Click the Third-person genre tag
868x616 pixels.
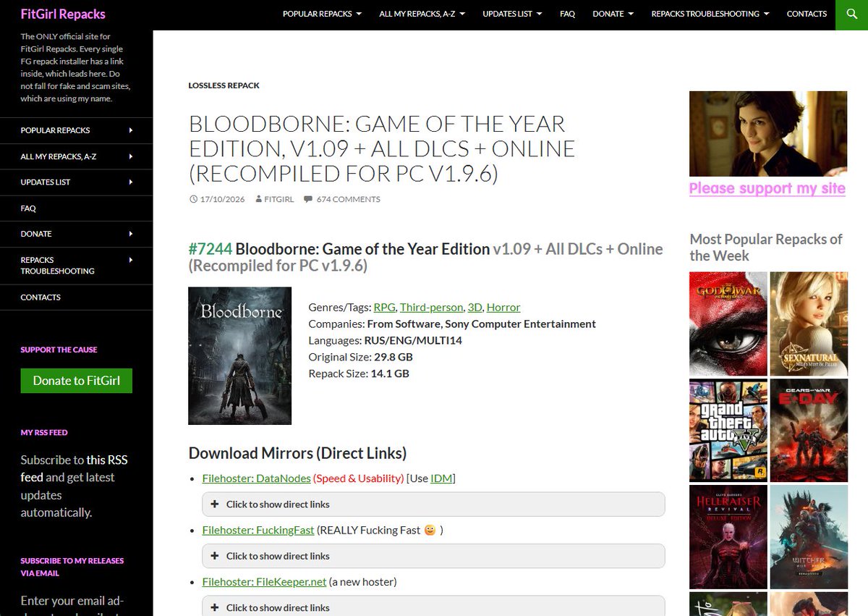431,307
